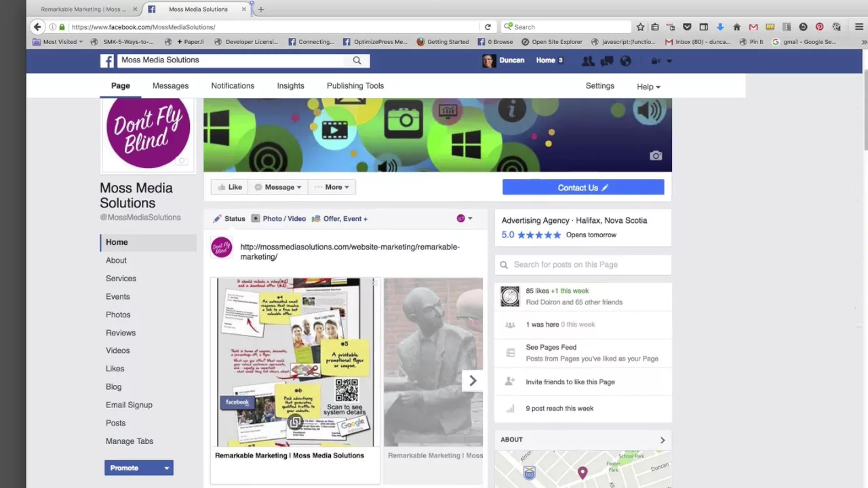Open Home link in Facebook header

(x=545, y=60)
